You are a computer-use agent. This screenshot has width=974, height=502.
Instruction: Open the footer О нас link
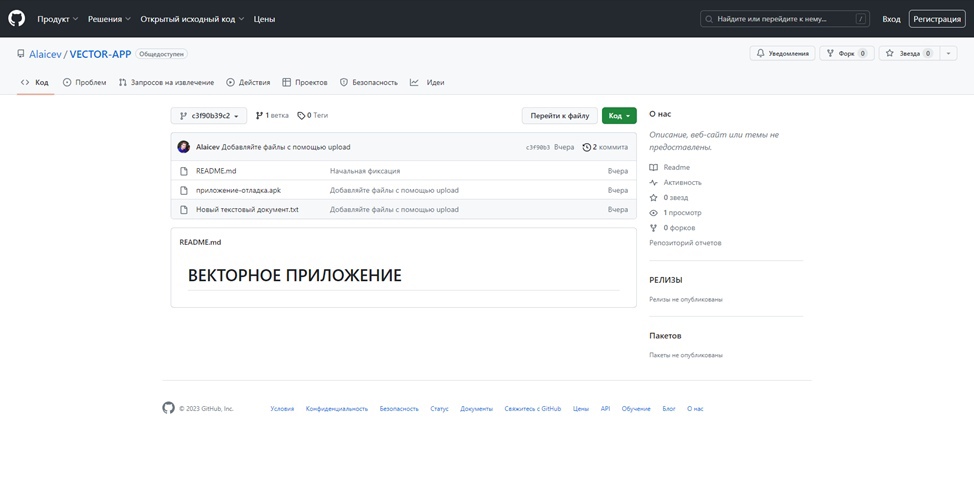695,409
